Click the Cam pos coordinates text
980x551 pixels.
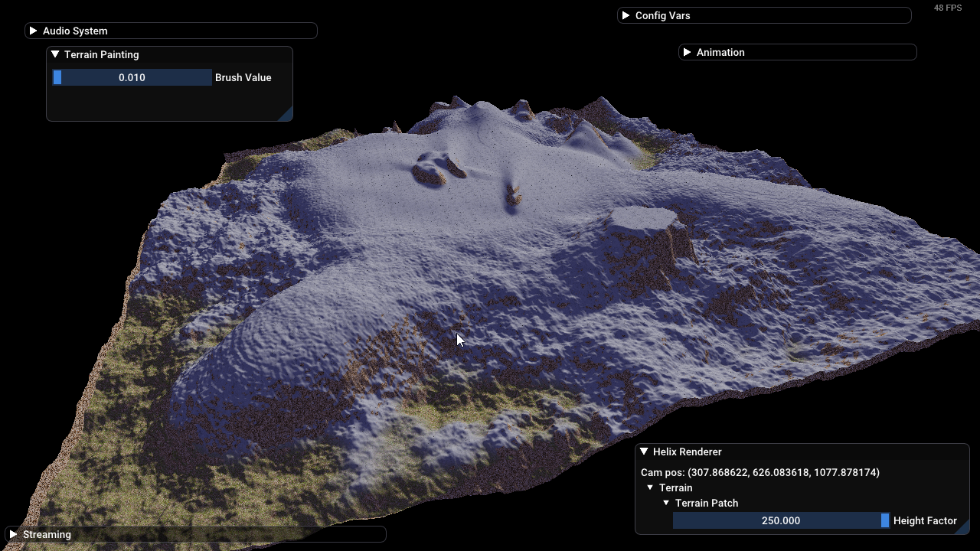coord(759,472)
